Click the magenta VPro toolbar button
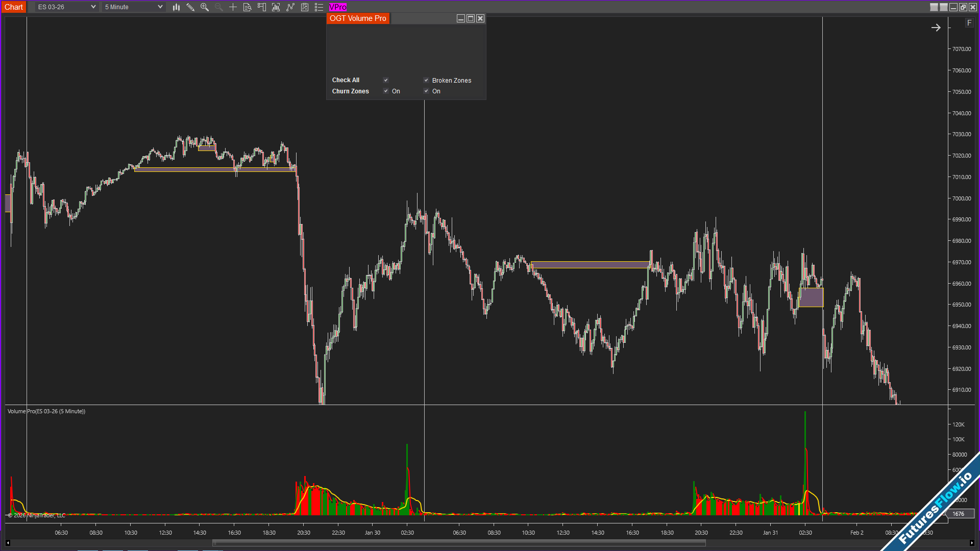Image resolution: width=980 pixels, height=551 pixels. (338, 7)
